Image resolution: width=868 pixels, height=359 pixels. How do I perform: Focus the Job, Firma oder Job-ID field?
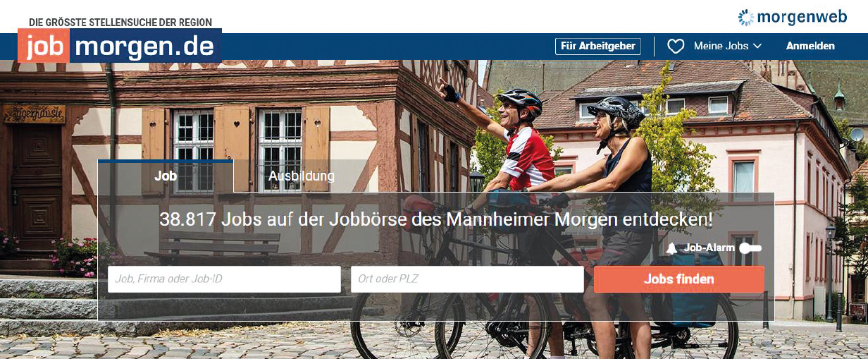pos(224,279)
